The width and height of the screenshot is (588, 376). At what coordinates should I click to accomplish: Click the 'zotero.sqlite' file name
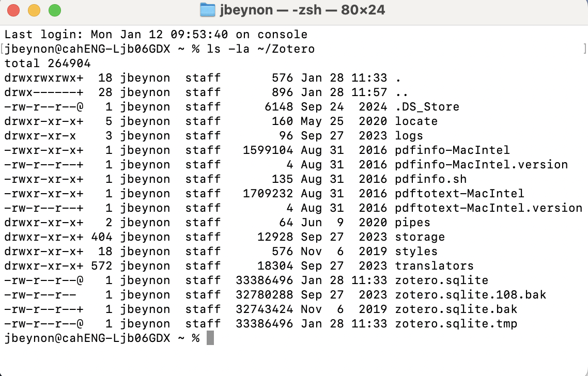click(442, 280)
